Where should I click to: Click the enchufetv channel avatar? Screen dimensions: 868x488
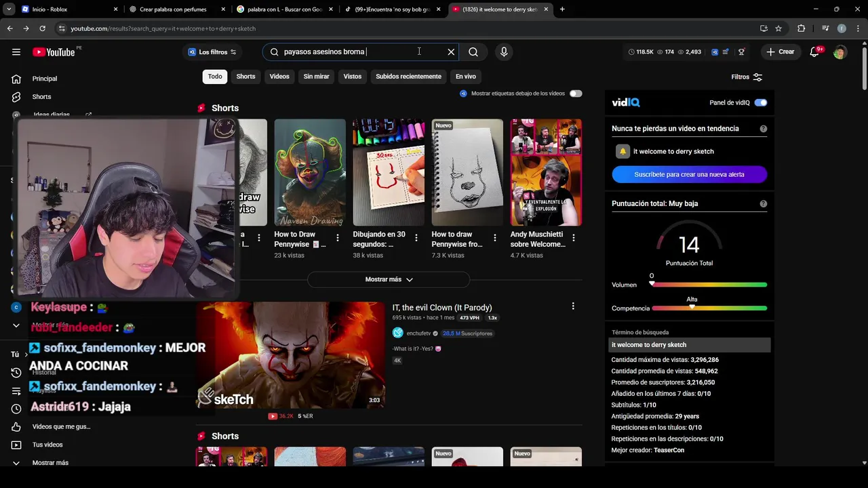click(x=397, y=333)
